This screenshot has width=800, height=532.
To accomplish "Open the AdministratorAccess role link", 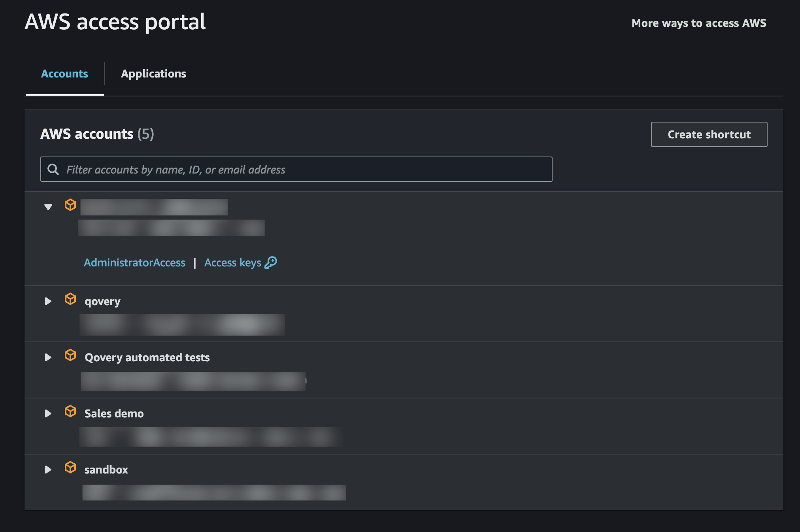I will tap(134, 263).
